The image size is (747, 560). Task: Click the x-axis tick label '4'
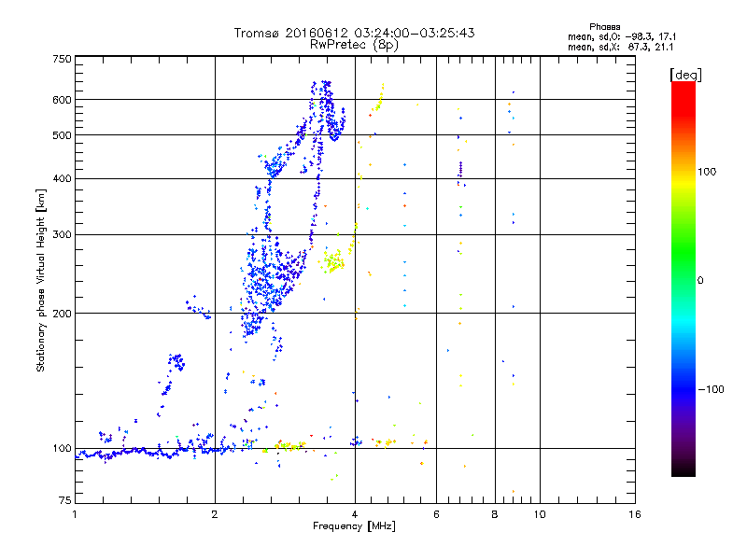coord(355,514)
